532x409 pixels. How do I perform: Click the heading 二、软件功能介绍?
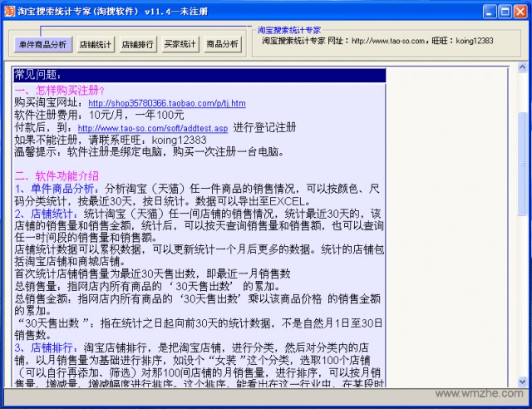[57, 176]
